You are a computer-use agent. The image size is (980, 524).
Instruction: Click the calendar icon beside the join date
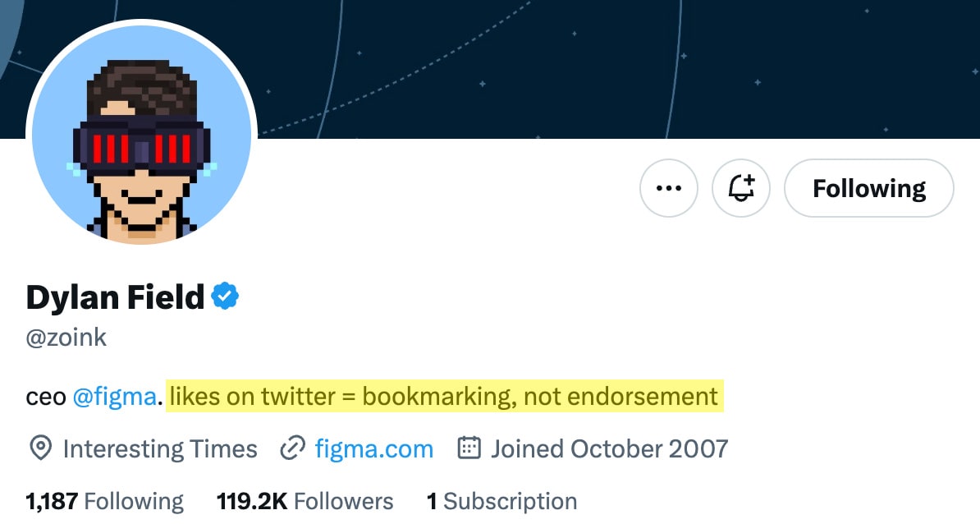click(469, 448)
